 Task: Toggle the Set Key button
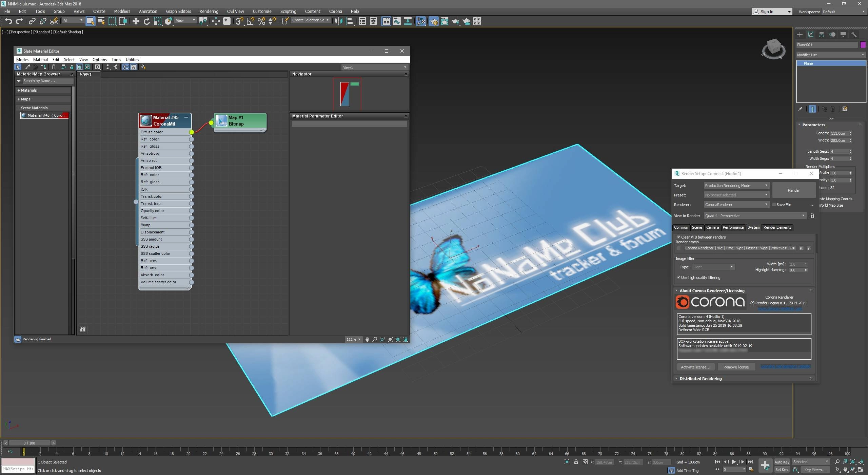(782, 470)
